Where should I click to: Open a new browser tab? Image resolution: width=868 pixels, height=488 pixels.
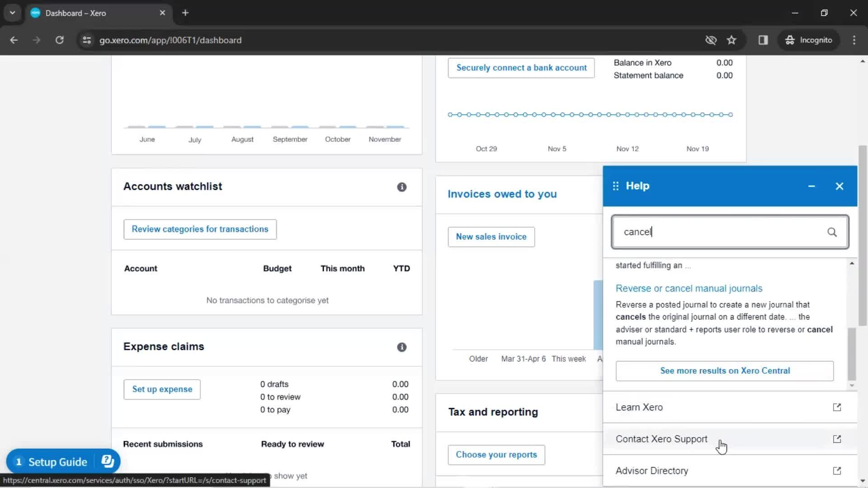pos(185,13)
